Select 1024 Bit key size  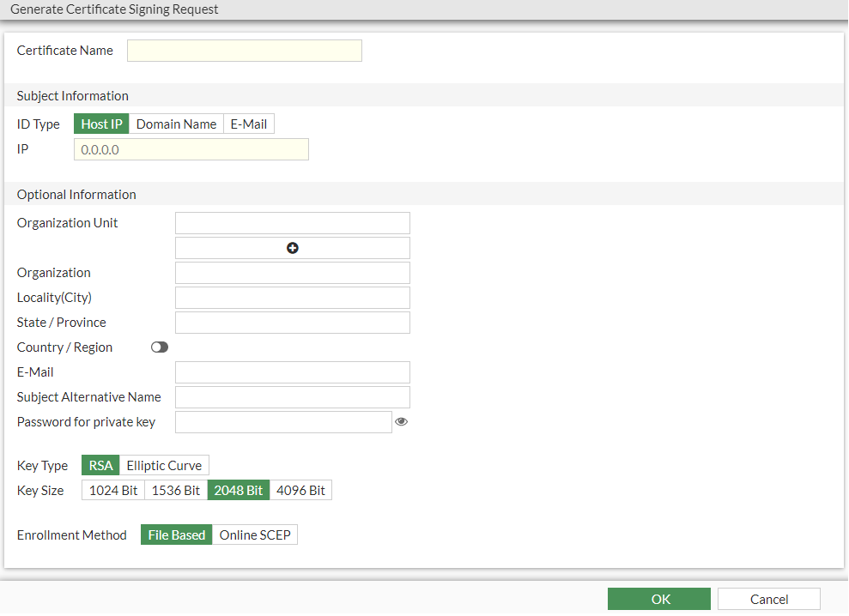(112, 490)
